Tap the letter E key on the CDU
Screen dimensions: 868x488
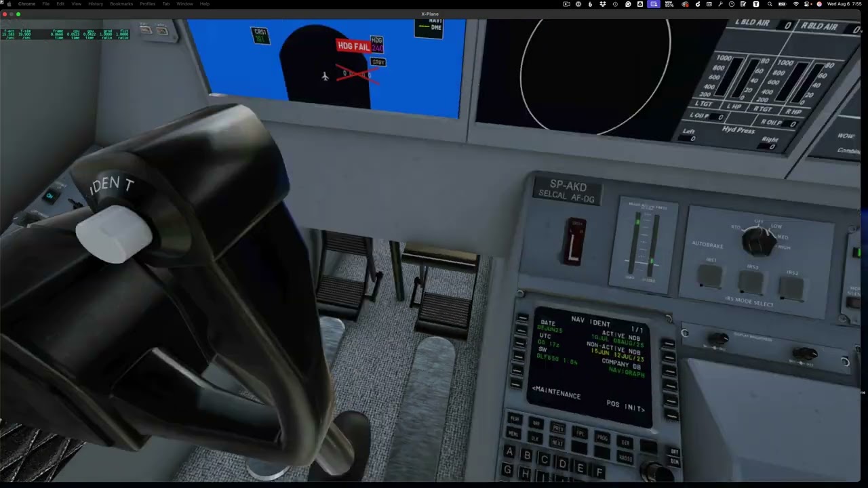pyautogui.click(x=580, y=468)
